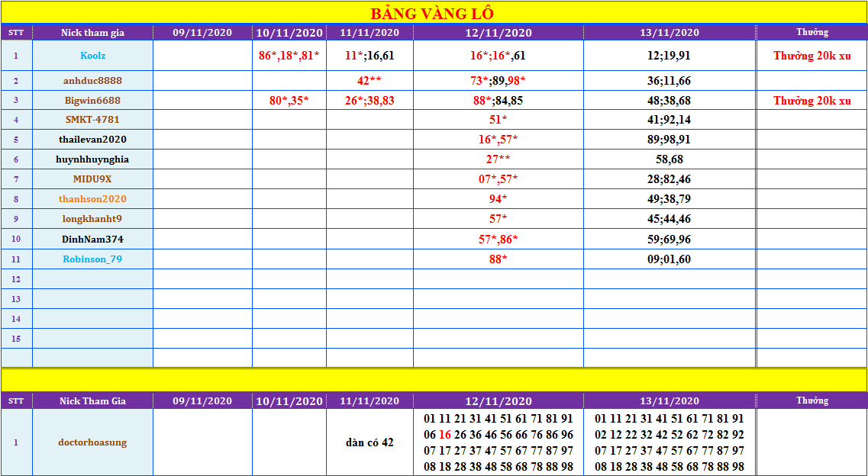Open the Koolz nickname link

[92, 56]
